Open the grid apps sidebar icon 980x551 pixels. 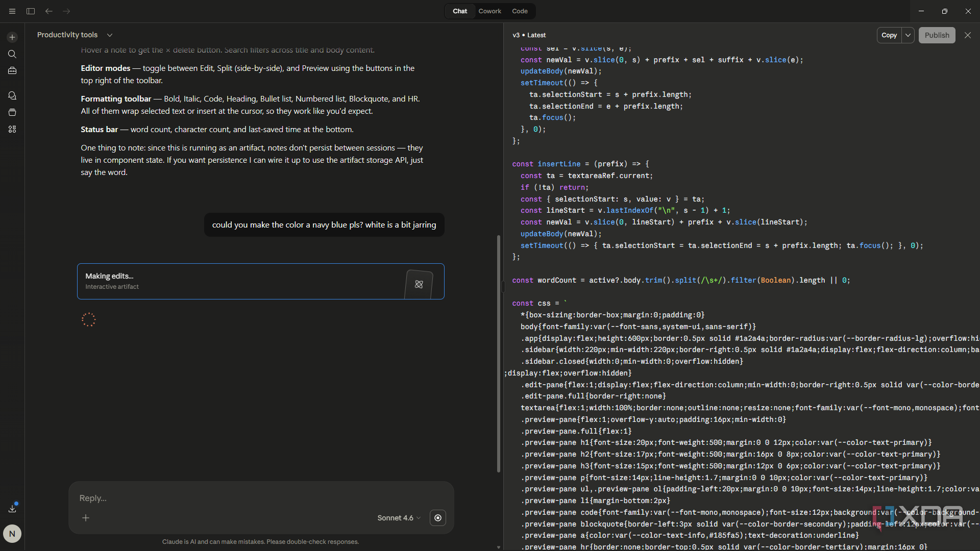[x=12, y=129]
